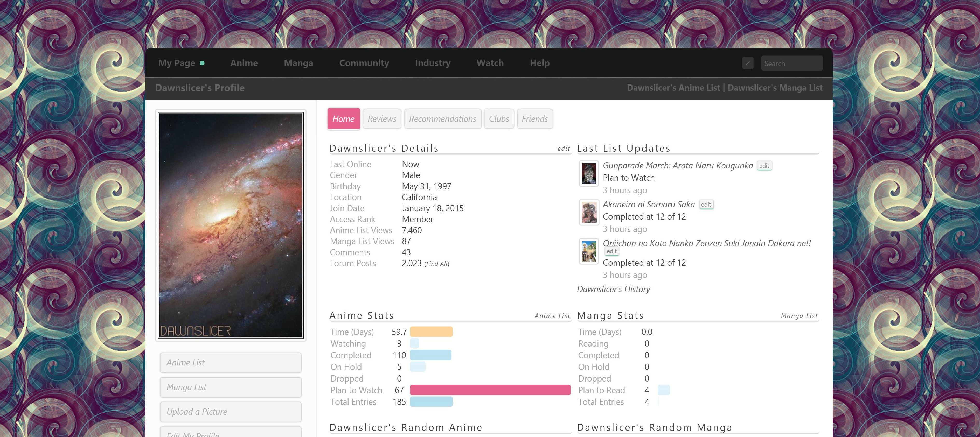Open the Industry menu
This screenshot has width=980, height=437.
coord(433,63)
